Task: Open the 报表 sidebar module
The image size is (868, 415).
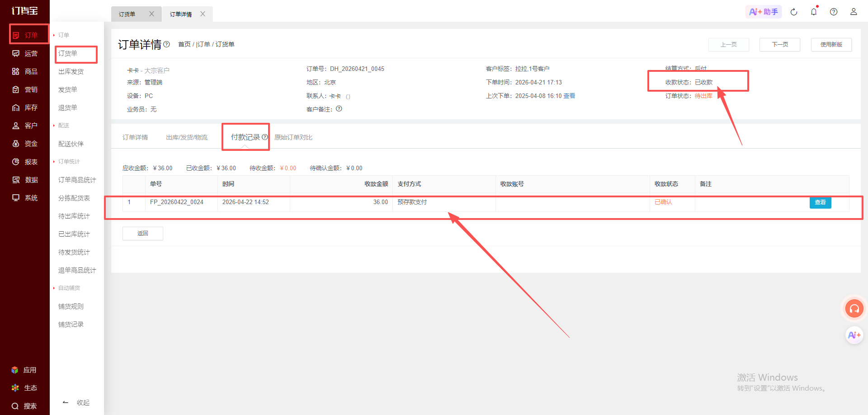Action: (x=25, y=162)
